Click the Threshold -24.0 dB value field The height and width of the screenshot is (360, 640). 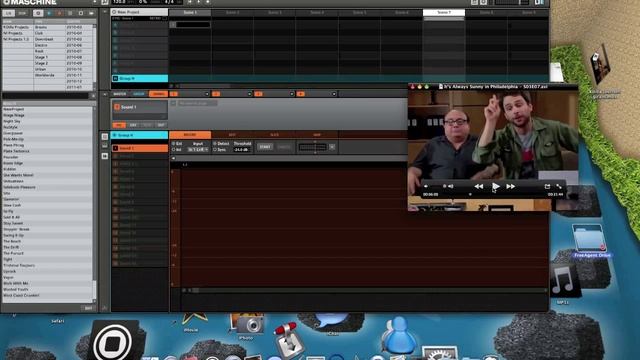click(242, 150)
